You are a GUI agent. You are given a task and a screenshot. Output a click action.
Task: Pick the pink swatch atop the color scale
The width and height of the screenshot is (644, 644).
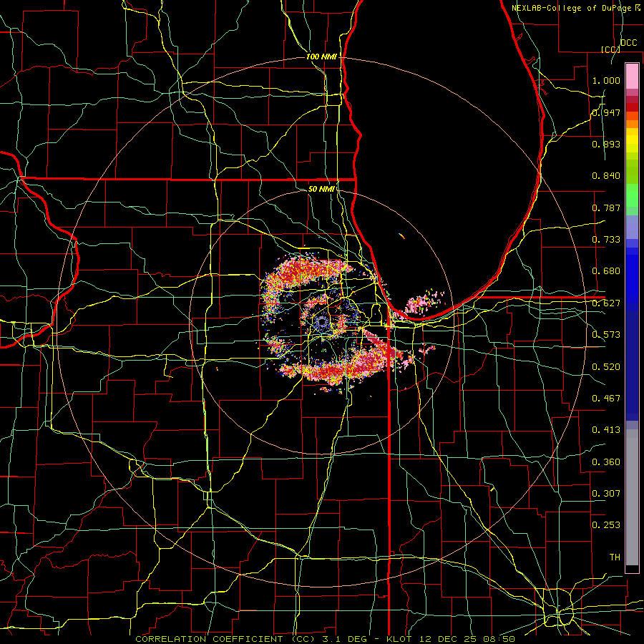pyautogui.click(x=632, y=76)
